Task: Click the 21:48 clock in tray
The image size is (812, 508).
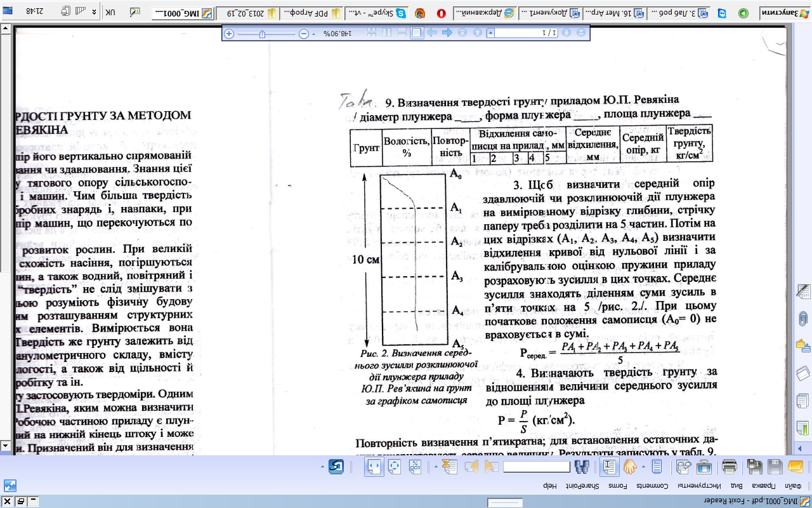Action: pos(34,11)
